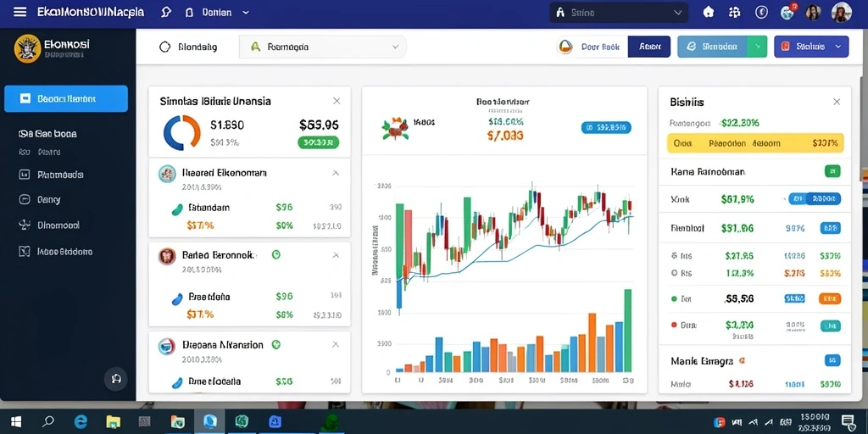This screenshot has height=434, width=868.
Task: Select the green dot Bot row marker
Action: click(674, 298)
